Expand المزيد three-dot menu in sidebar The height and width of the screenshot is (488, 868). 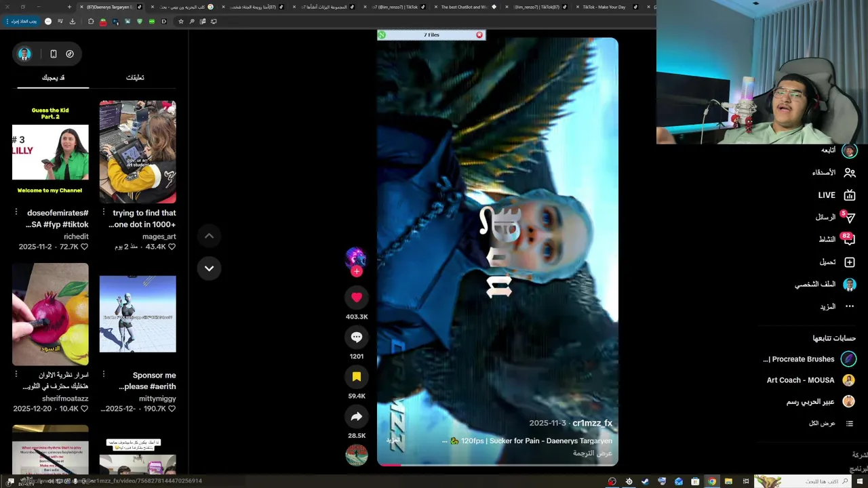[837, 306]
